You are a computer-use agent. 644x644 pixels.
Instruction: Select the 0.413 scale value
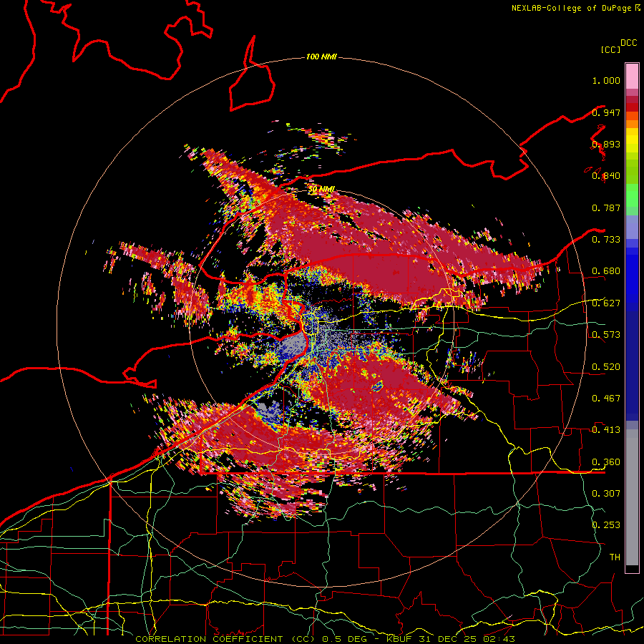point(606,430)
